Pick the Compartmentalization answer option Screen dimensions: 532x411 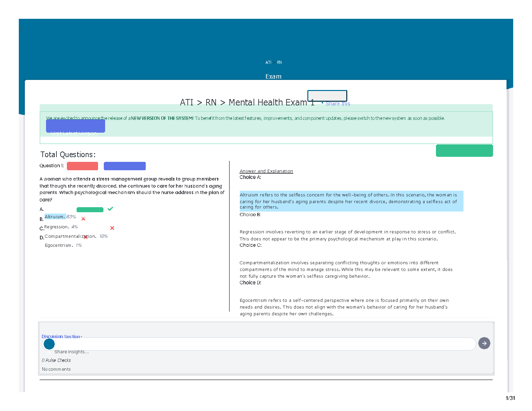(70, 236)
